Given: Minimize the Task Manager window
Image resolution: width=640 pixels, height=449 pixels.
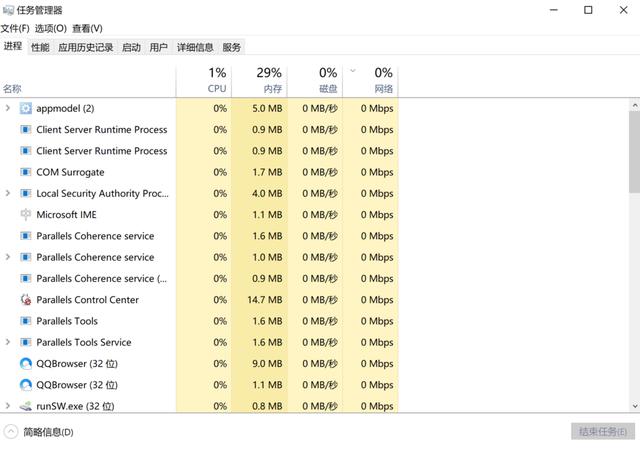Looking at the screenshot, I should (553, 10).
